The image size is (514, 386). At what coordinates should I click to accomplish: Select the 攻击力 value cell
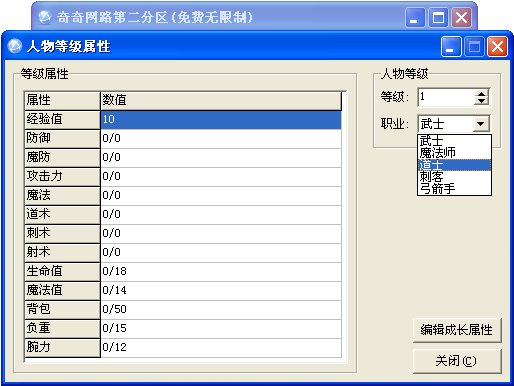[221, 176]
